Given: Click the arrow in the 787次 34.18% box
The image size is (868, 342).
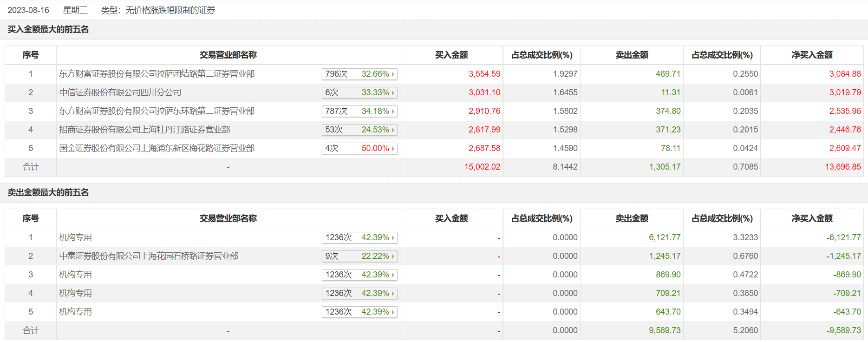Looking at the screenshot, I should click(x=393, y=112).
